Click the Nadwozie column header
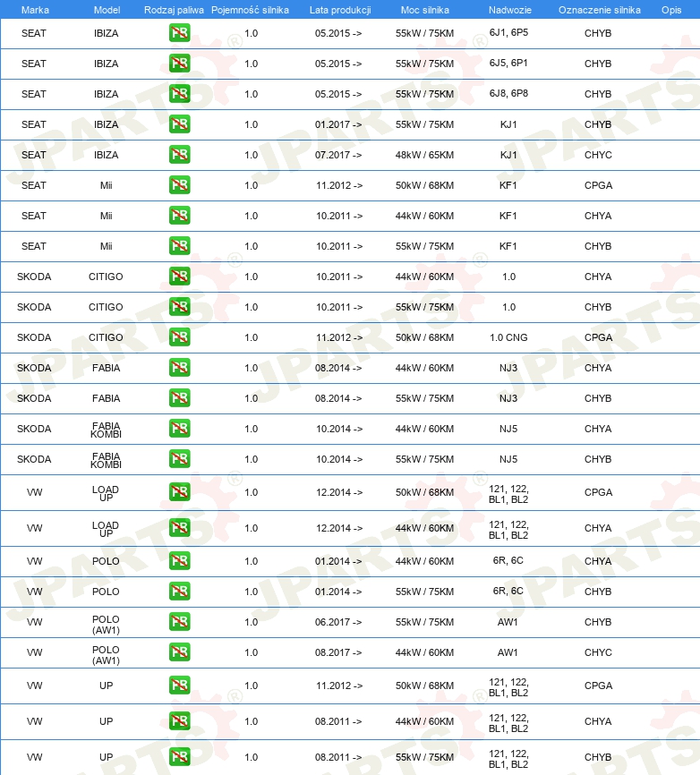The image size is (700, 775). [510, 10]
